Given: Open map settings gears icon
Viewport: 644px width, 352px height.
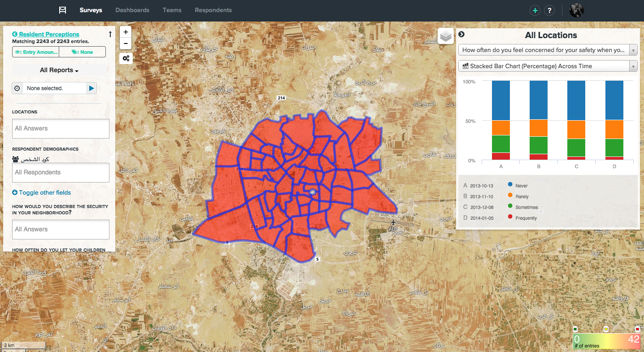Looking at the screenshot, I should coord(126,58).
